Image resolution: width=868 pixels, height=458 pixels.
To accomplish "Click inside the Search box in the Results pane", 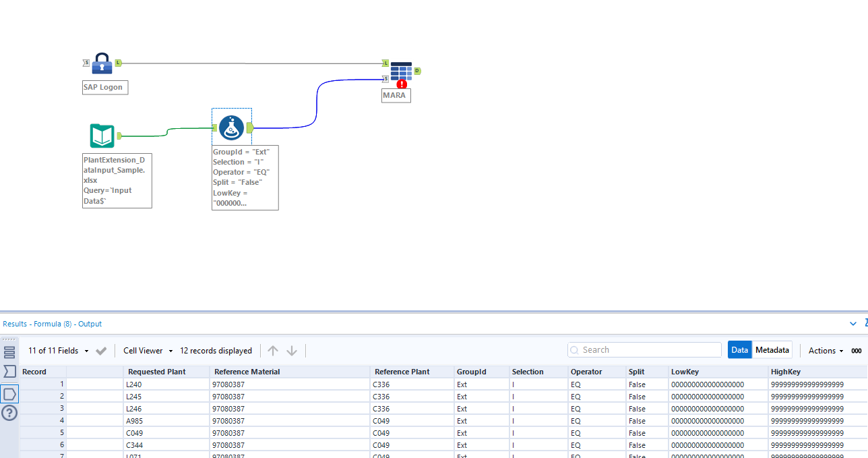I will pos(644,349).
